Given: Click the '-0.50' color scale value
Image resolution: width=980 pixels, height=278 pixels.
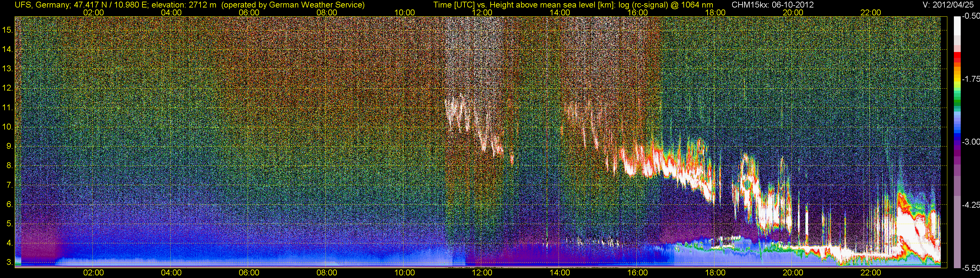Looking at the screenshot, I should 971,16.
